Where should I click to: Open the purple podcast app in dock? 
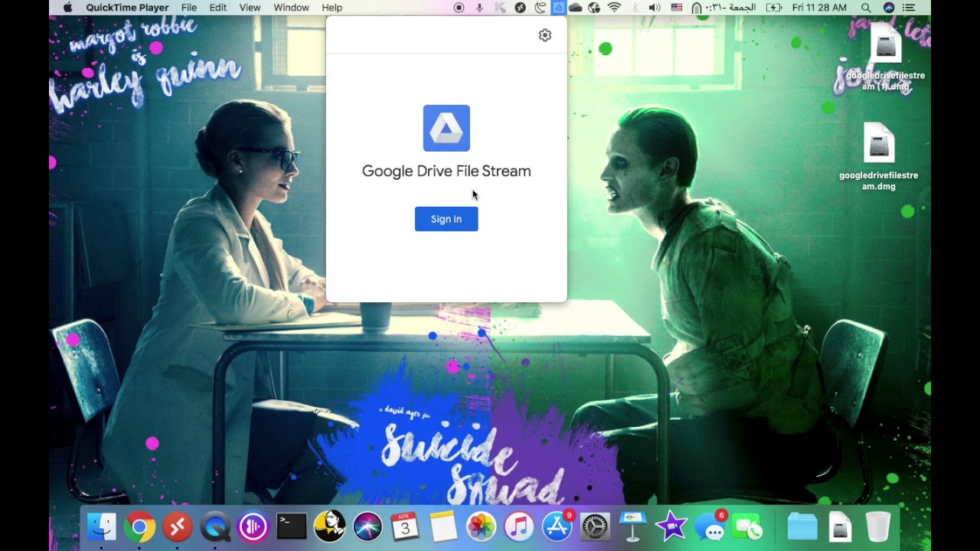click(253, 527)
